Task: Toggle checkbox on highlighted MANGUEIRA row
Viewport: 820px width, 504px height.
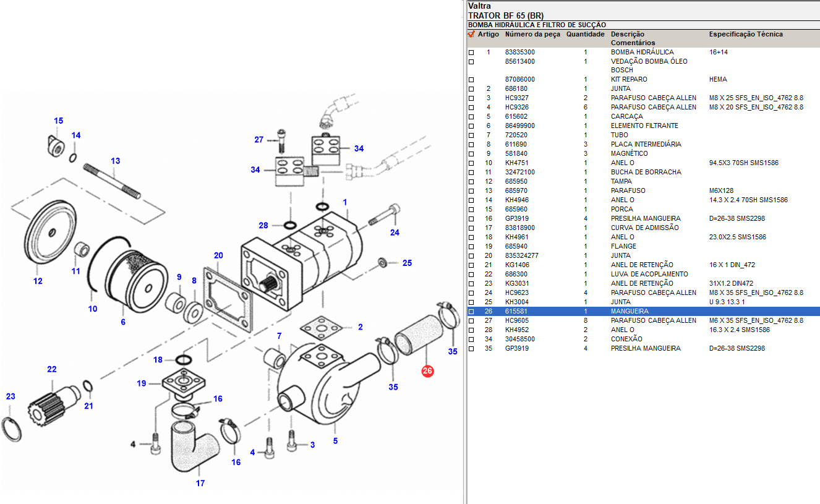Action: pos(471,312)
